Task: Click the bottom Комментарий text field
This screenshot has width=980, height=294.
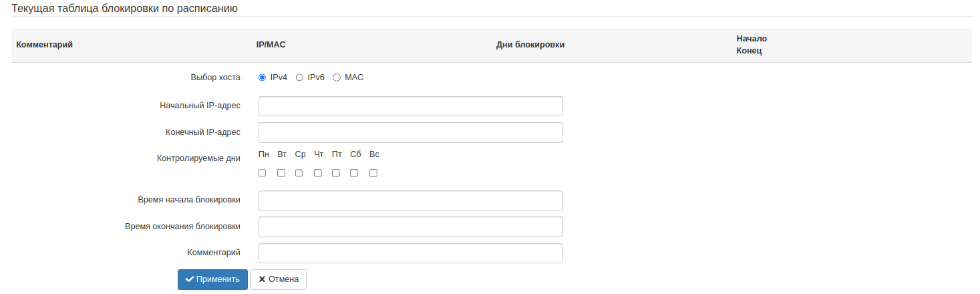Action: coord(410,253)
